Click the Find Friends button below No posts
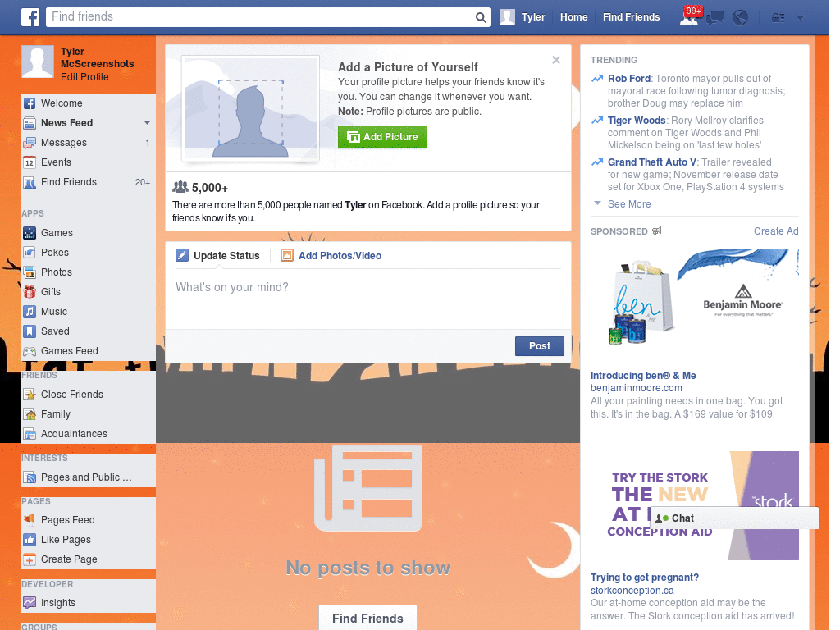The width and height of the screenshot is (840, 630). coord(367,619)
